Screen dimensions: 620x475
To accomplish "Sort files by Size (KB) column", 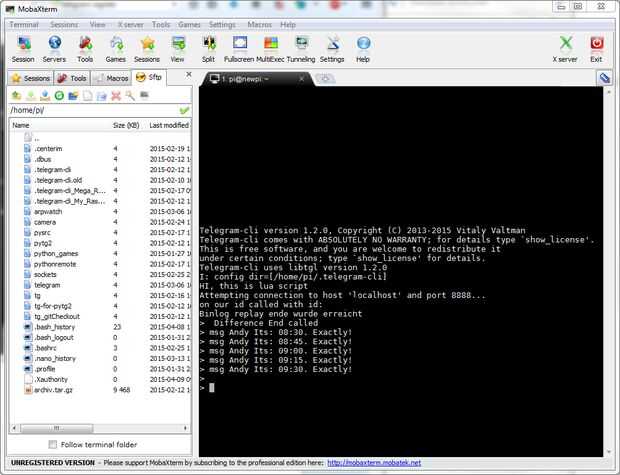I will tap(126, 125).
